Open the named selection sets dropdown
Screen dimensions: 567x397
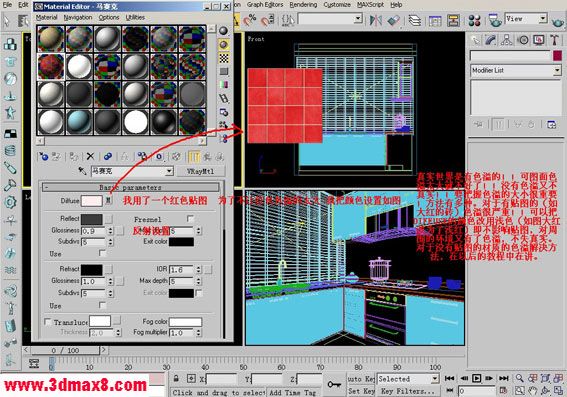coord(358,18)
